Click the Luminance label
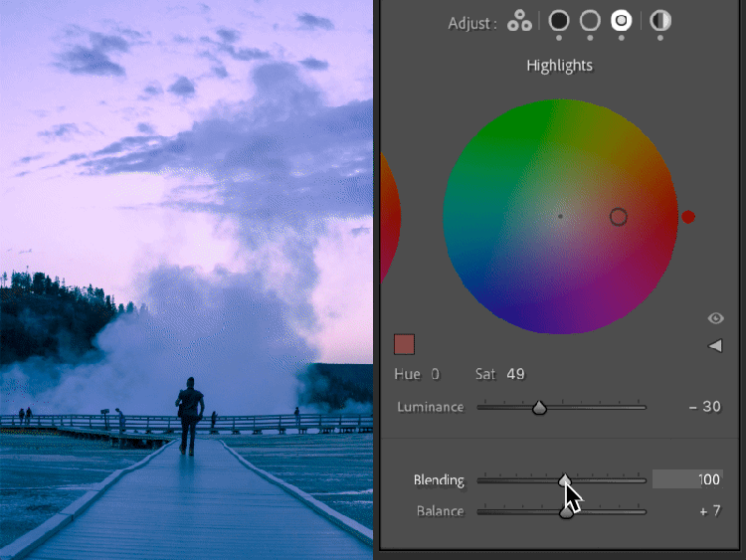 pos(431,407)
